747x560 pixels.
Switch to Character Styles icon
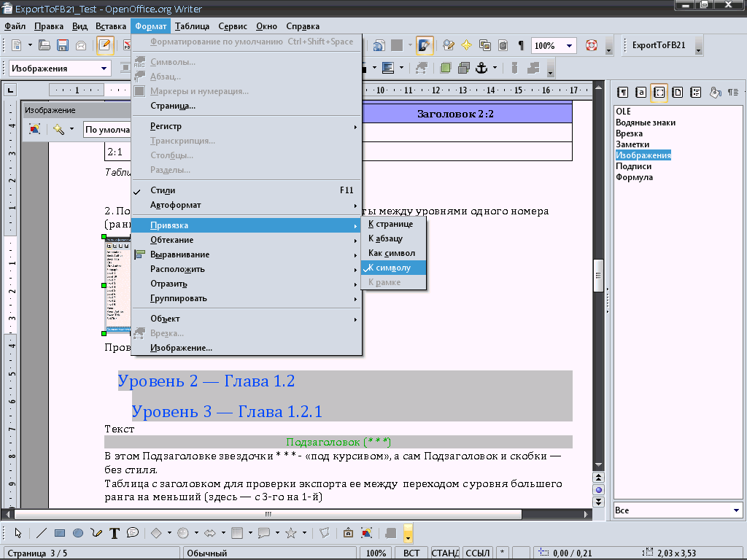[641, 92]
